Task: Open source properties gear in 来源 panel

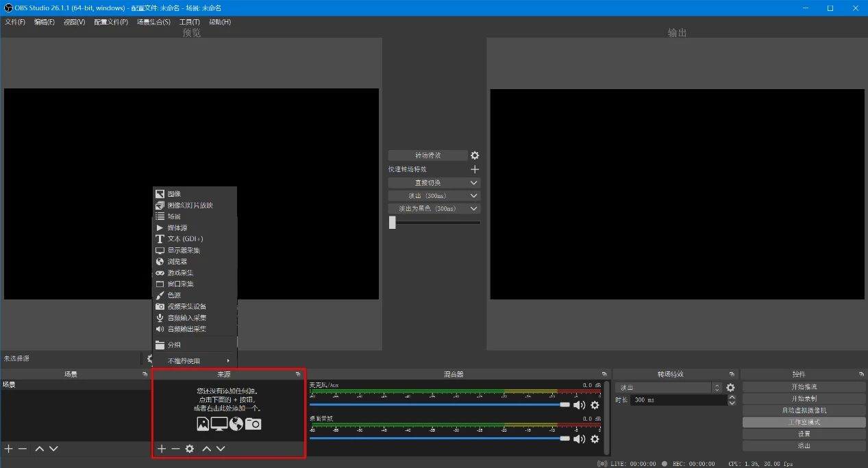Action: point(190,449)
